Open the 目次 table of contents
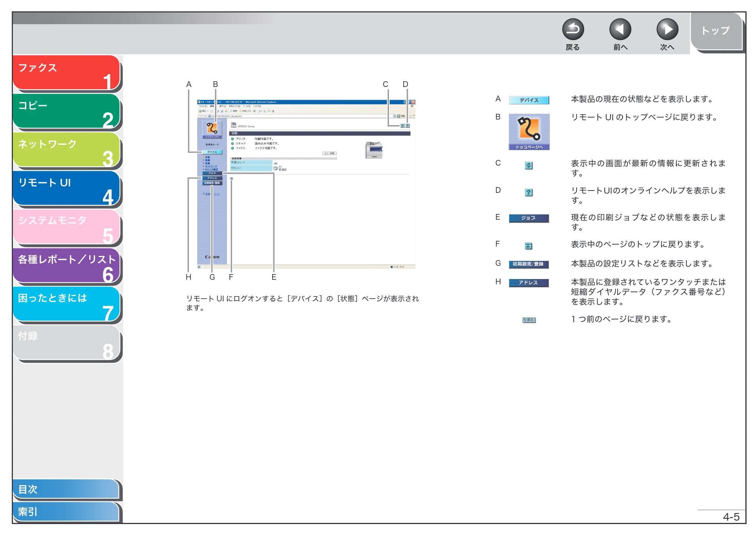 coord(66,489)
